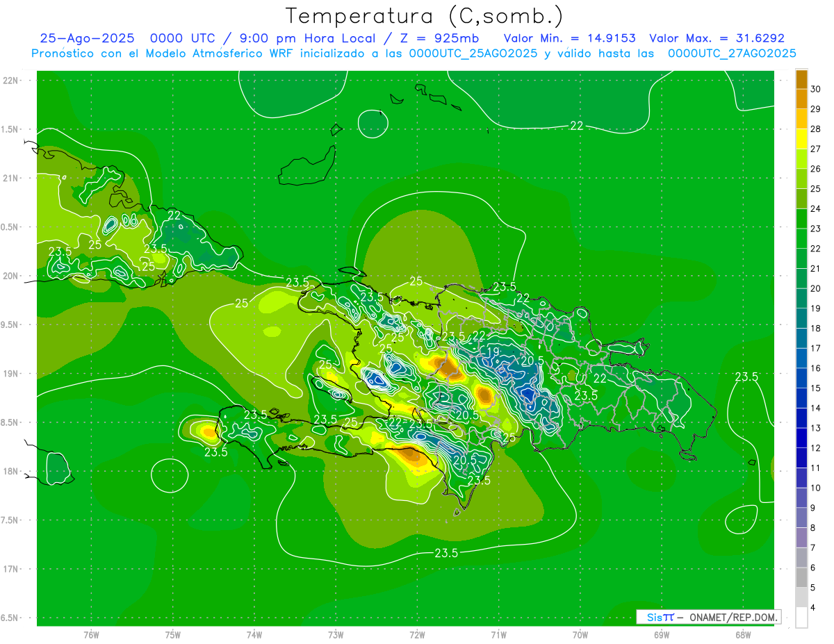
Task: Click the '71W' longitude axis label
Action: point(498,634)
